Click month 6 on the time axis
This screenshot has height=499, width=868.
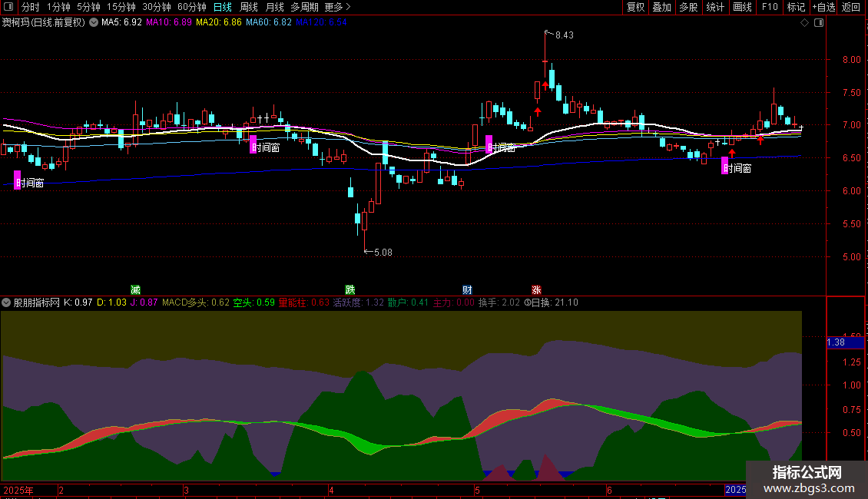coord(609,490)
